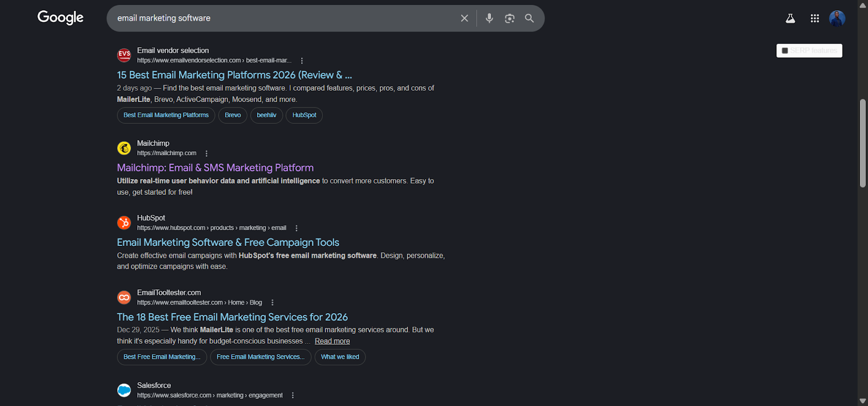
Task: Start voice search with the microphone icon
Action: (x=489, y=18)
